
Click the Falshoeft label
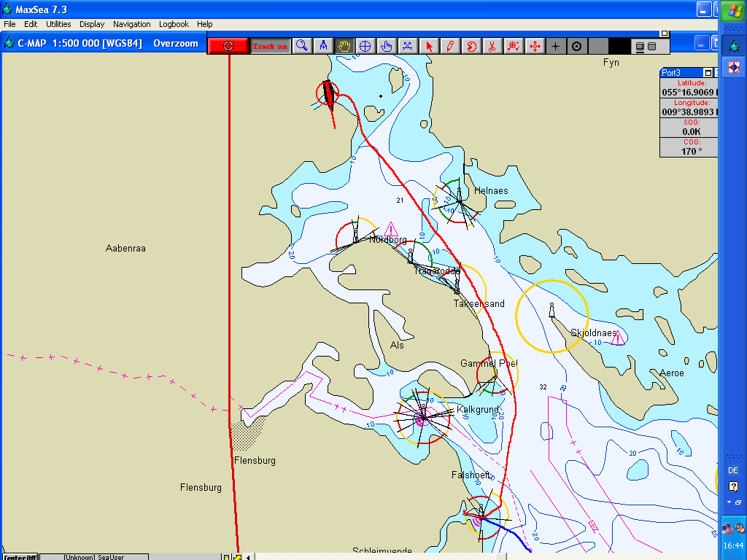[x=471, y=475]
